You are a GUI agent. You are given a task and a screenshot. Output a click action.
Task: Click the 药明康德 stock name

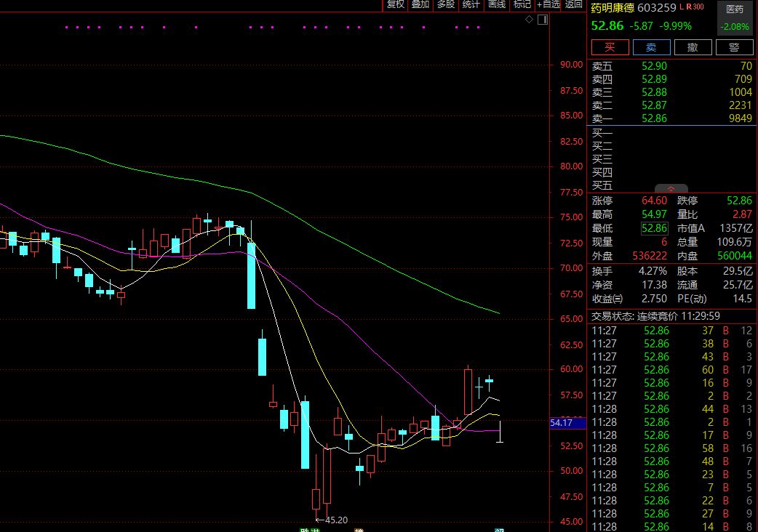612,8
